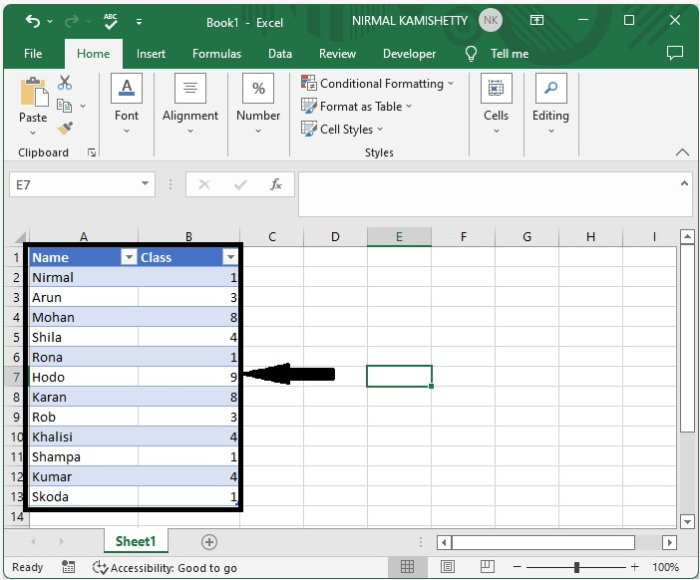The width and height of the screenshot is (700, 580).
Task: Click the Select All corner triangle
Action: pos(20,237)
